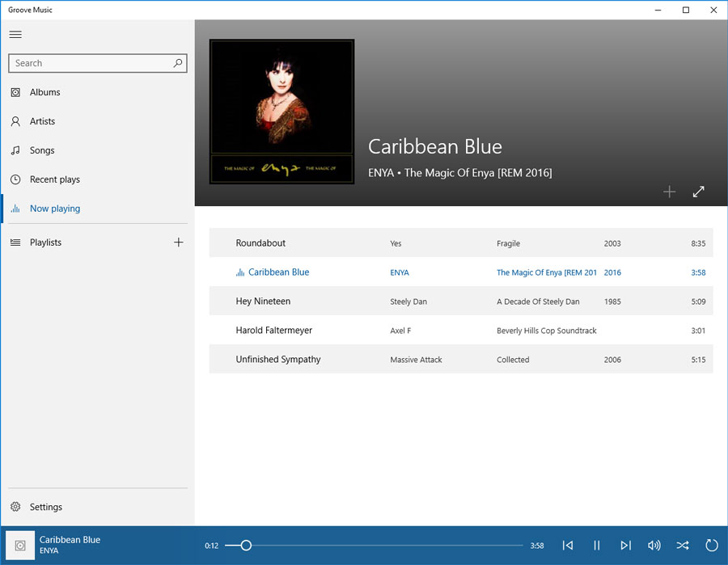Click year 2006 in Unfinished Sympathy row

[612, 360]
